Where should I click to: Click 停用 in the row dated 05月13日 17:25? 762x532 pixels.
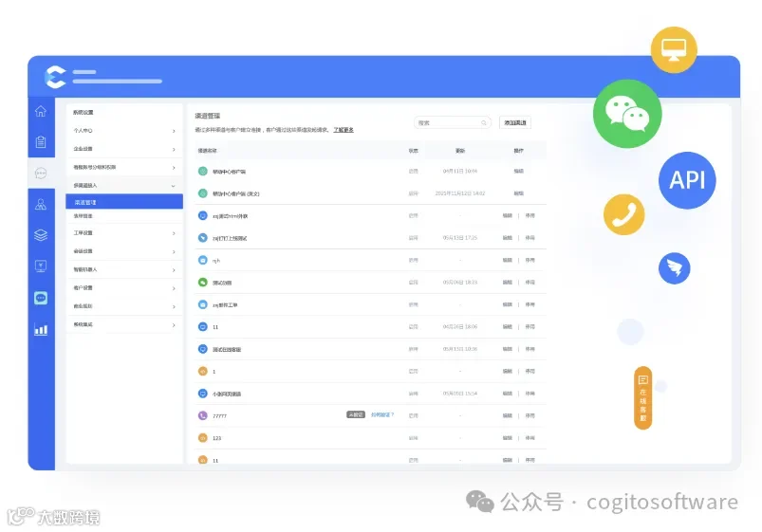click(x=530, y=238)
